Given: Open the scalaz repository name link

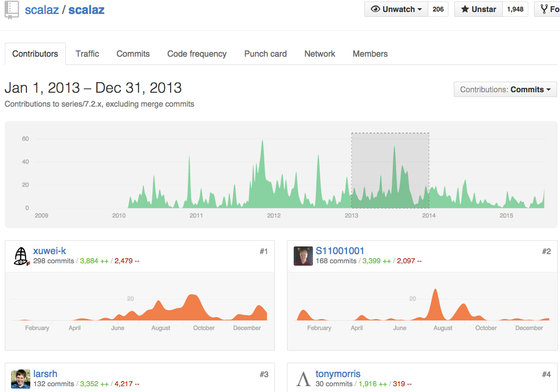Looking at the screenshot, I should click(87, 10).
